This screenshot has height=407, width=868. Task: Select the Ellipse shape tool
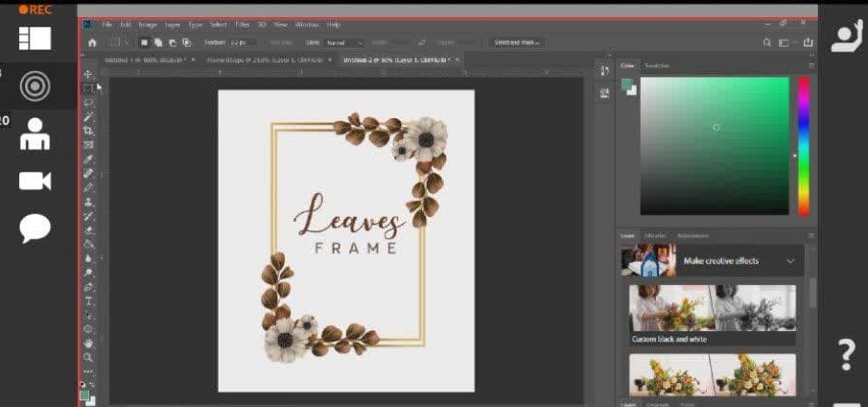click(88, 329)
